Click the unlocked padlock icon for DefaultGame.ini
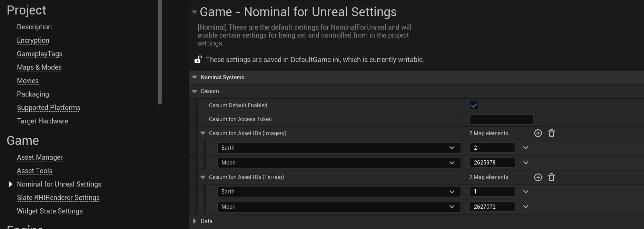This screenshot has width=644, height=229. (x=198, y=60)
